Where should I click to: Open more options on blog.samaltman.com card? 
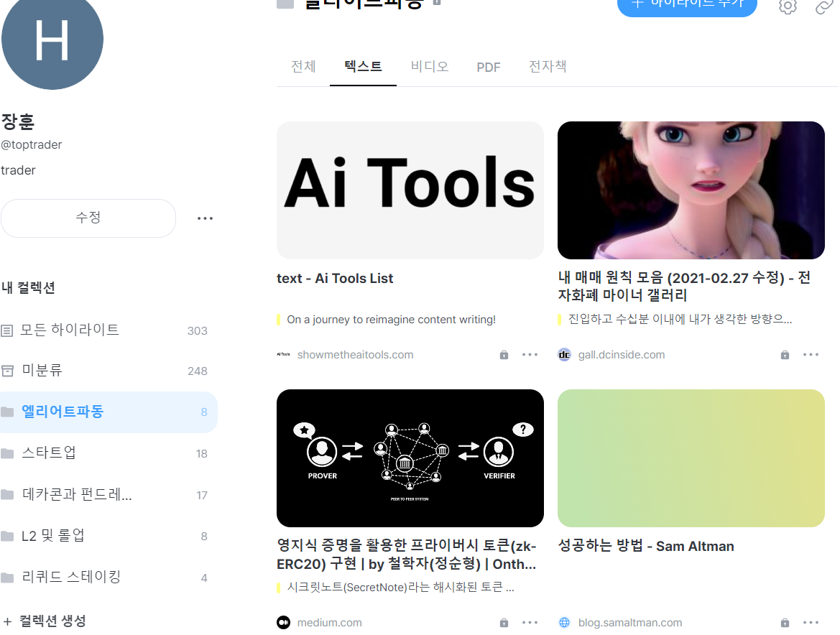[x=811, y=622]
